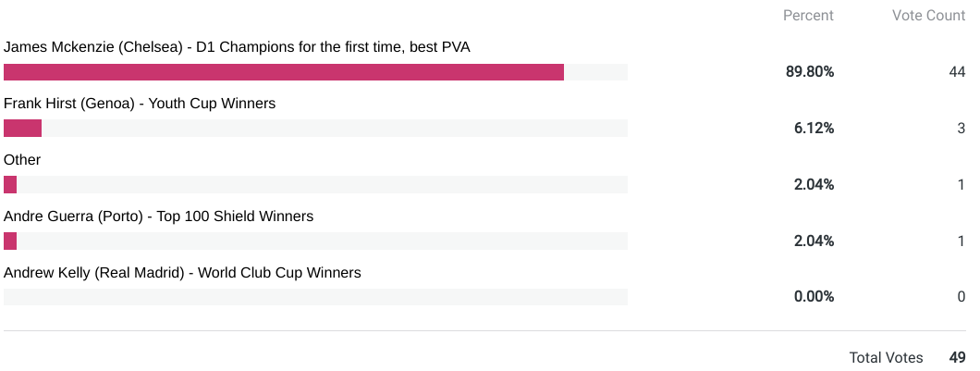Click the 'Other' result bar
The height and width of the screenshot is (371, 980).
[x=10, y=185]
